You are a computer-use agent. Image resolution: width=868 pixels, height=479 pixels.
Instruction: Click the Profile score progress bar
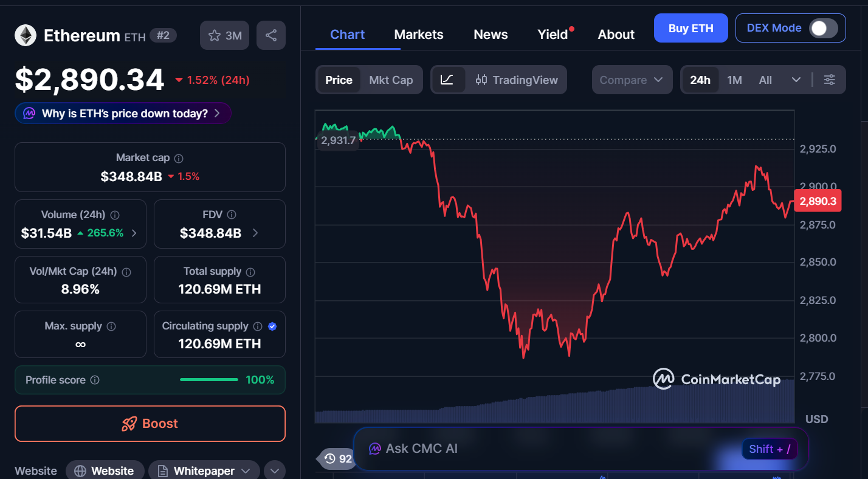pos(209,379)
